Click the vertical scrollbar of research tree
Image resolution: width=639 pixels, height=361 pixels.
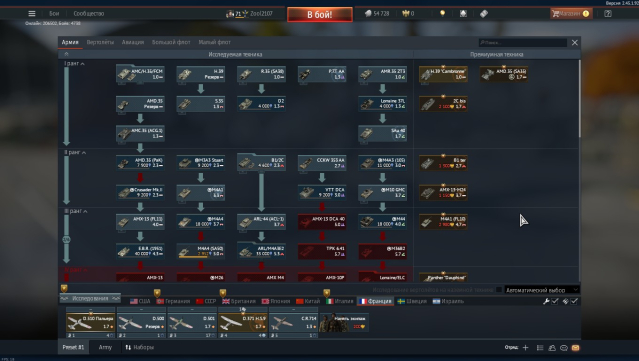pyautogui.click(x=579, y=99)
